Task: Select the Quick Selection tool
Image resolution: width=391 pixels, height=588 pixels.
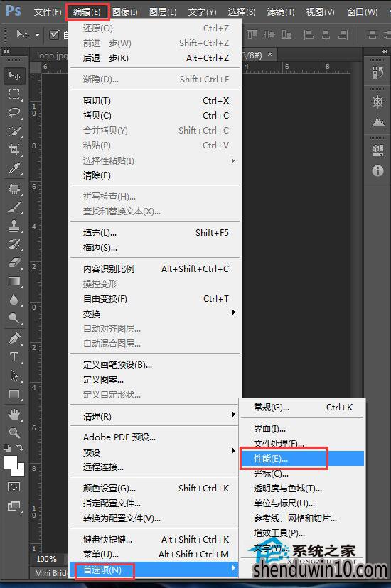Action: (x=14, y=131)
